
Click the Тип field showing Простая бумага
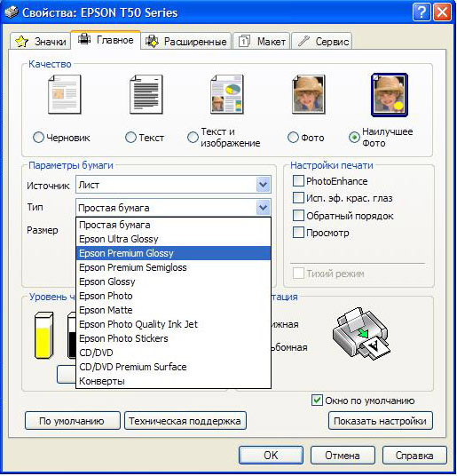click(173, 208)
